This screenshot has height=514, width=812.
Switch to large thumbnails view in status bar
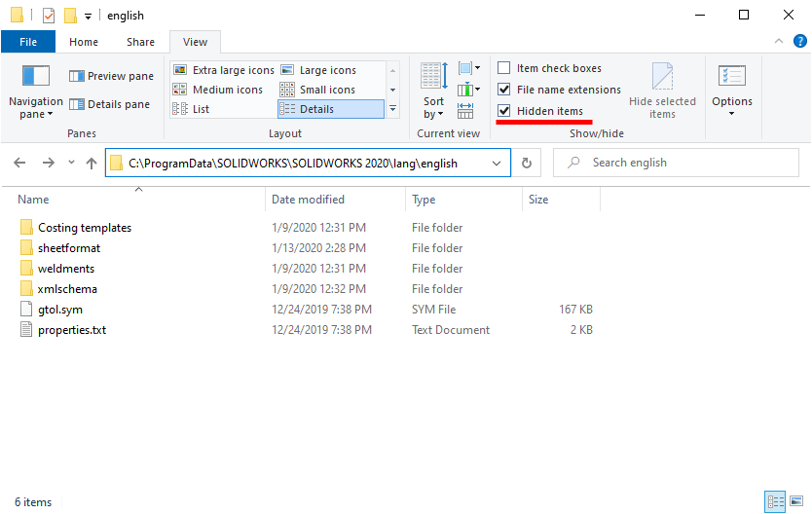point(796,501)
